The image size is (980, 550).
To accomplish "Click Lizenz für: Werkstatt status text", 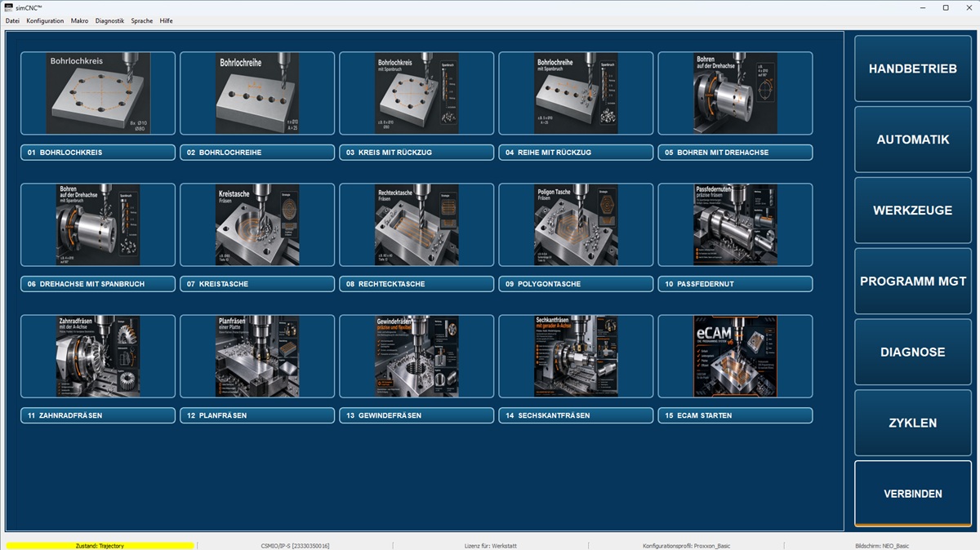I will (491, 545).
